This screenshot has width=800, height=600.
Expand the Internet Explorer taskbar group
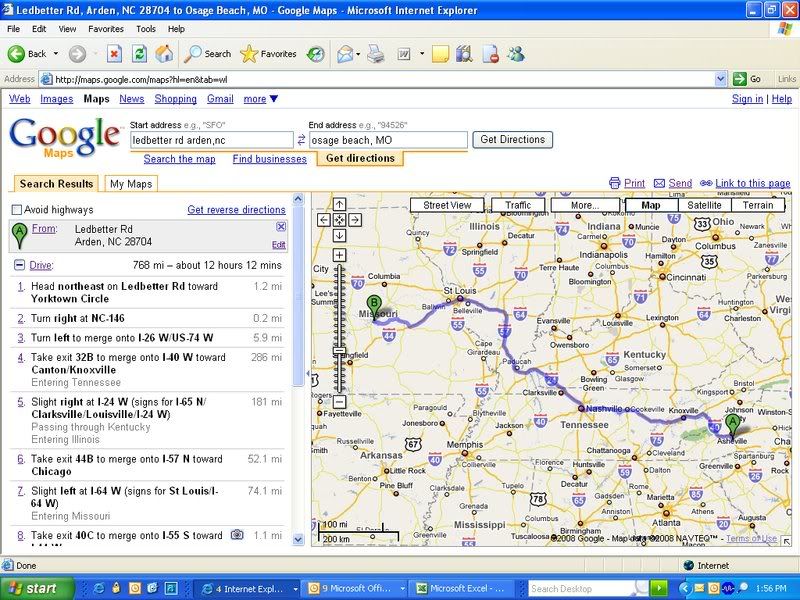(294, 588)
